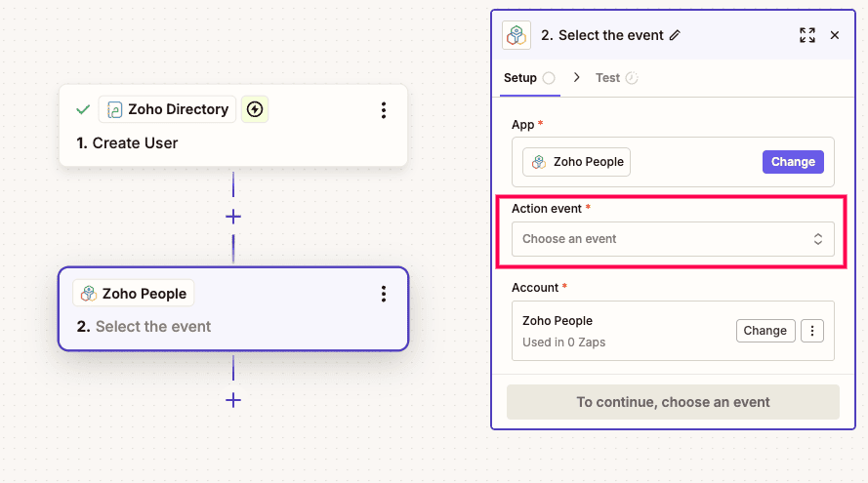Image resolution: width=868 pixels, height=483 pixels.
Task: Switch to the Setup tab
Action: [520, 78]
